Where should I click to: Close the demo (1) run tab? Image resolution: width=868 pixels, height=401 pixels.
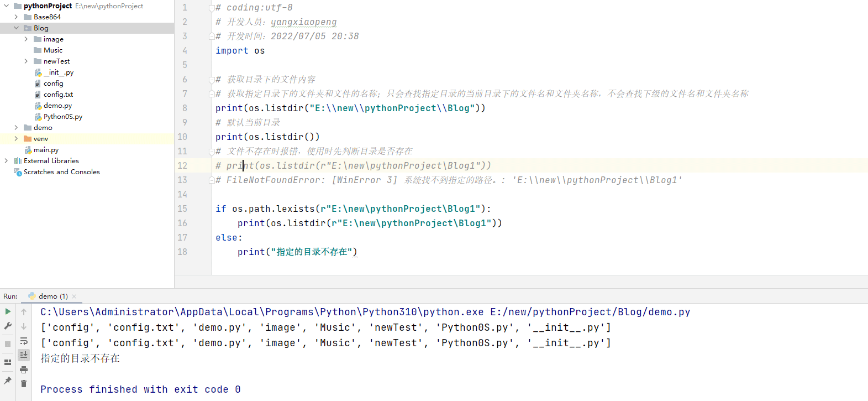click(x=74, y=296)
